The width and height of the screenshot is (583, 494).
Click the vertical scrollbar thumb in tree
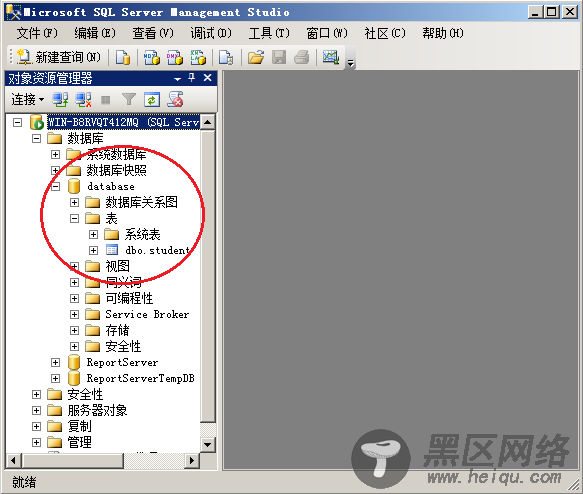point(208,276)
